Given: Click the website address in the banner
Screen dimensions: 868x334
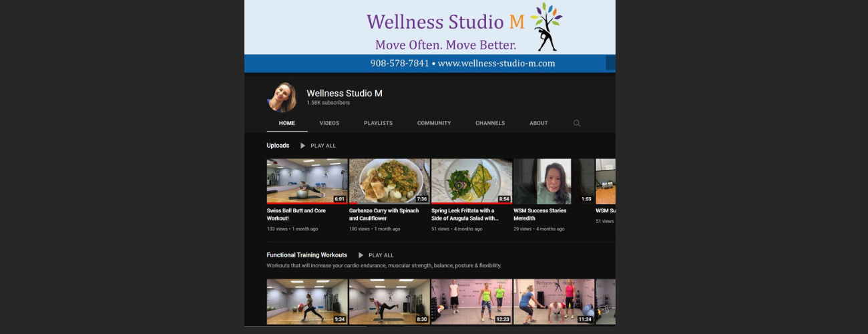Looking at the screenshot, I should pos(497,63).
